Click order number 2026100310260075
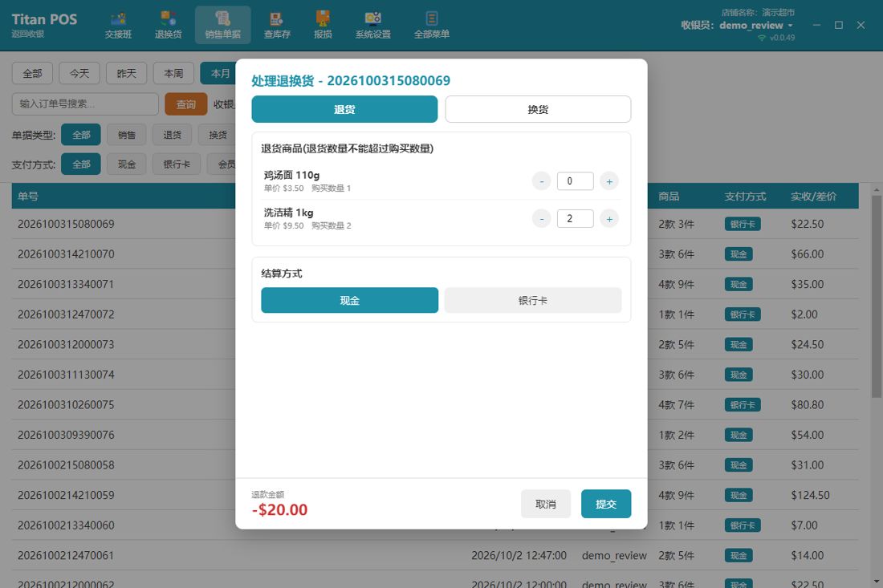Screen dimensions: 883x588 [66, 405]
